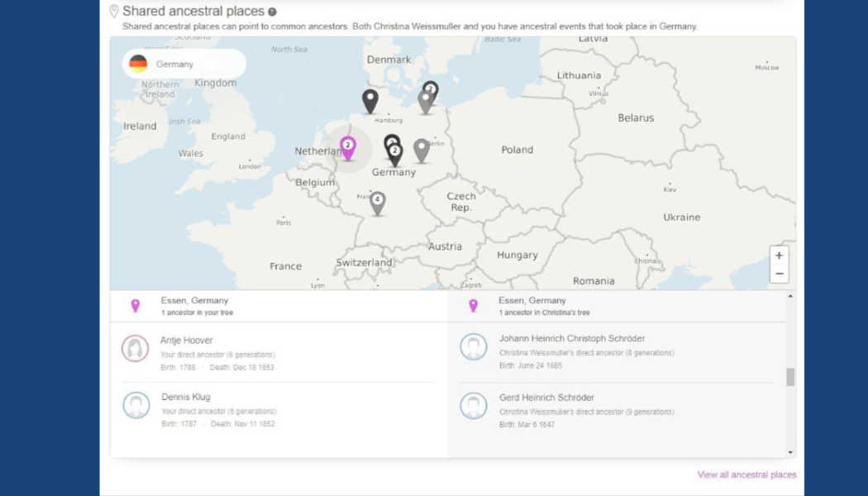Select the gray map pin near Berlin

click(x=422, y=150)
